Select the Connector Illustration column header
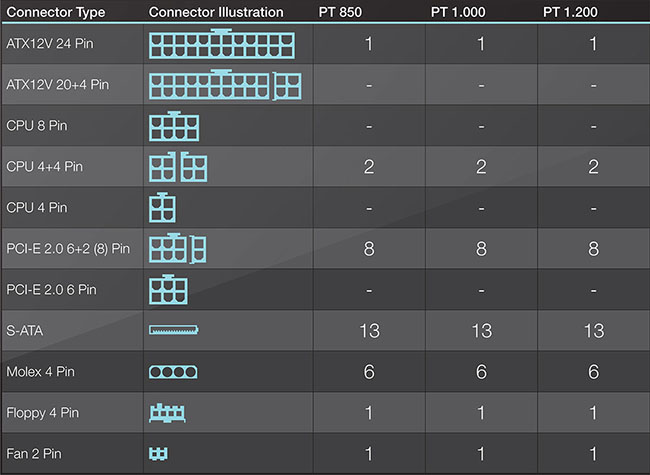 pos(216,12)
